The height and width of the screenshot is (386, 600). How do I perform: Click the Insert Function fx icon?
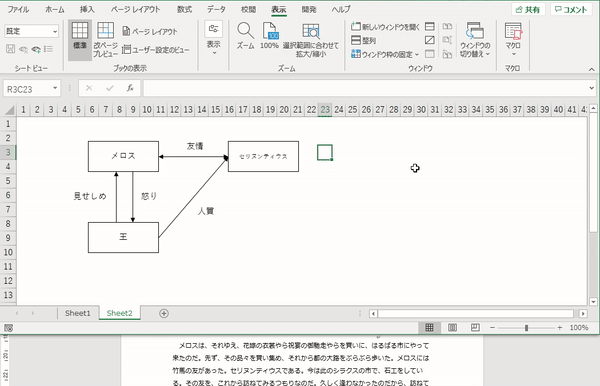130,88
